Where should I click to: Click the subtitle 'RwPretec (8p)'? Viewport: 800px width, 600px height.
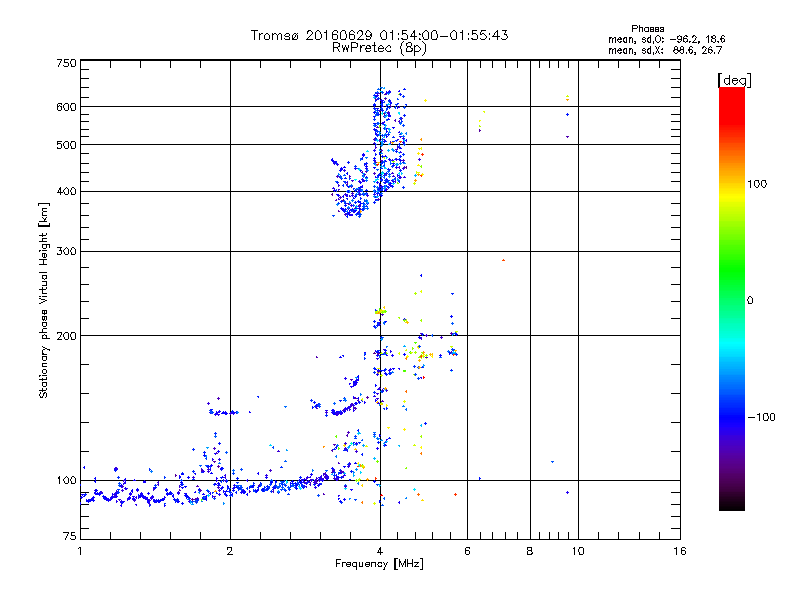379,48
